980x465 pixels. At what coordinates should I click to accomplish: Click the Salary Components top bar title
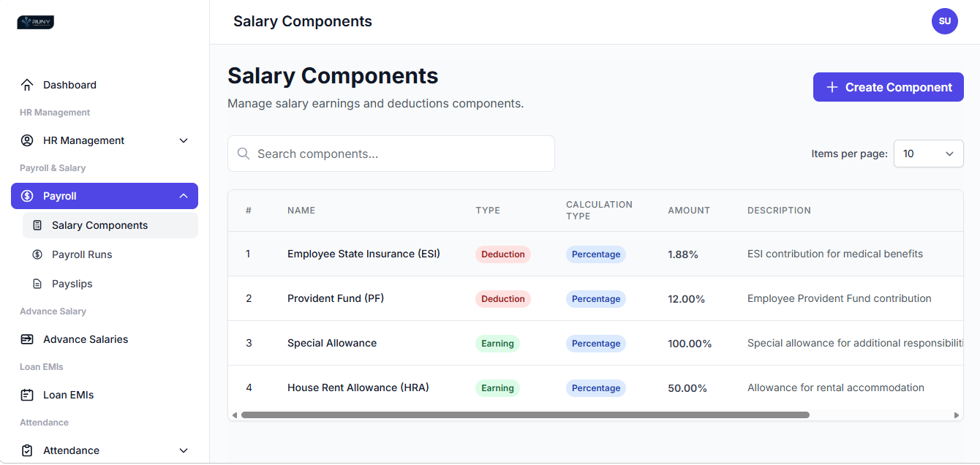point(303,21)
